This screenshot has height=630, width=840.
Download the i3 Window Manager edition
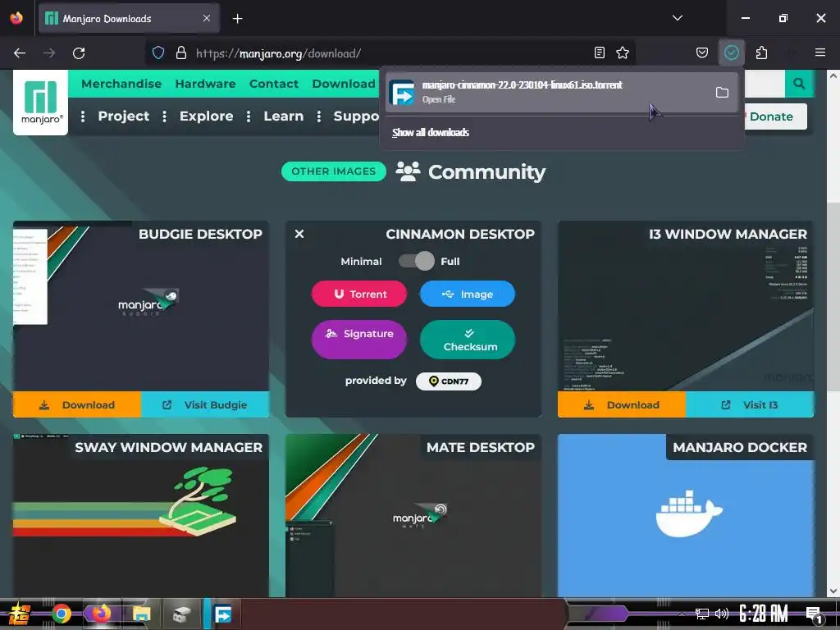click(622, 404)
